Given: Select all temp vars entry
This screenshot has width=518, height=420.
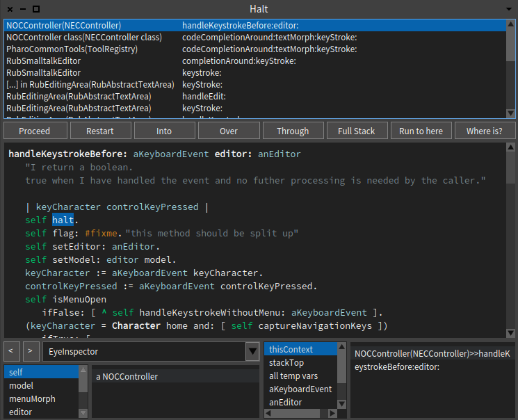Looking at the screenshot, I should pyautogui.click(x=300, y=375).
